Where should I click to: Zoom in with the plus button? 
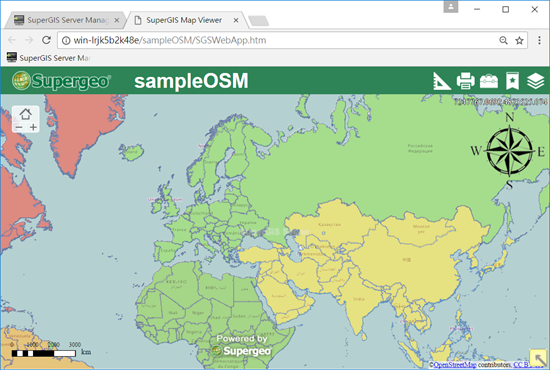pyautogui.click(x=33, y=127)
